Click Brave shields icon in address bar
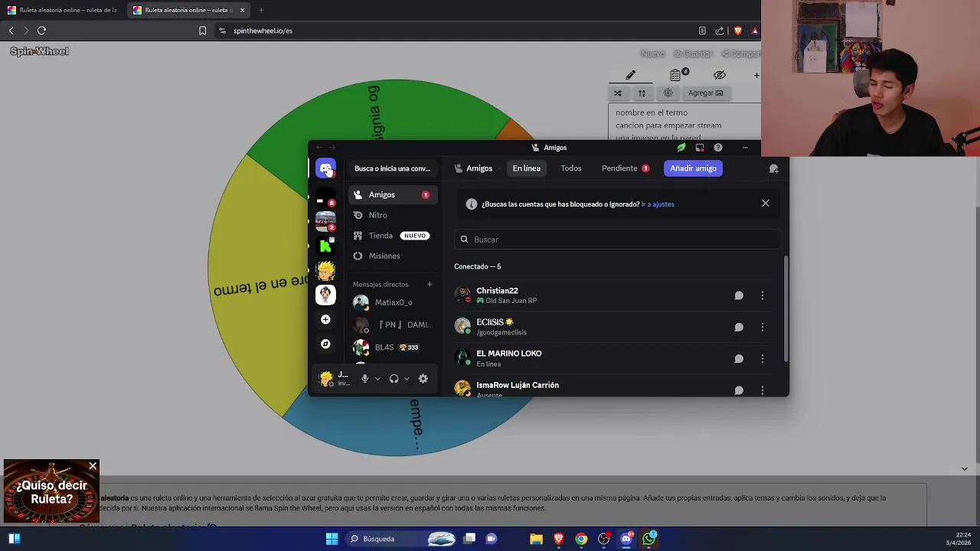 pos(737,31)
